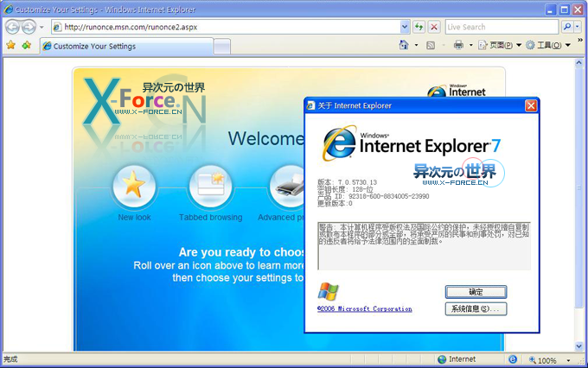Screen dimensions: 588x368
Task: Click the 100% zoom level button
Action: [543, 360]
